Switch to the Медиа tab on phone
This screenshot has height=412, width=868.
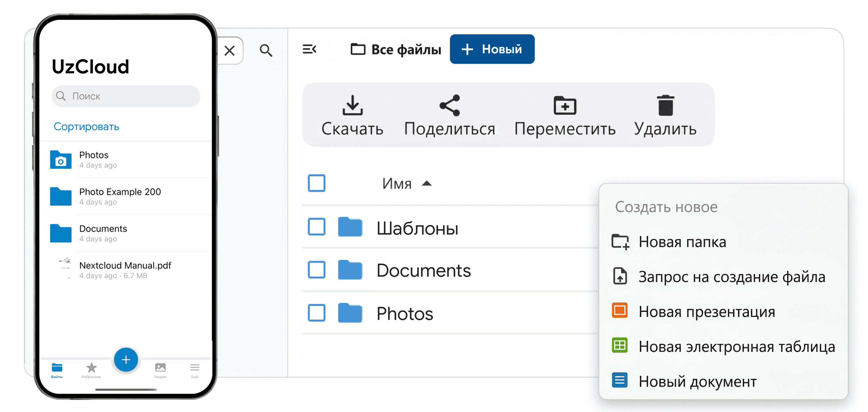pyautogui.click(x=160, y=370)
